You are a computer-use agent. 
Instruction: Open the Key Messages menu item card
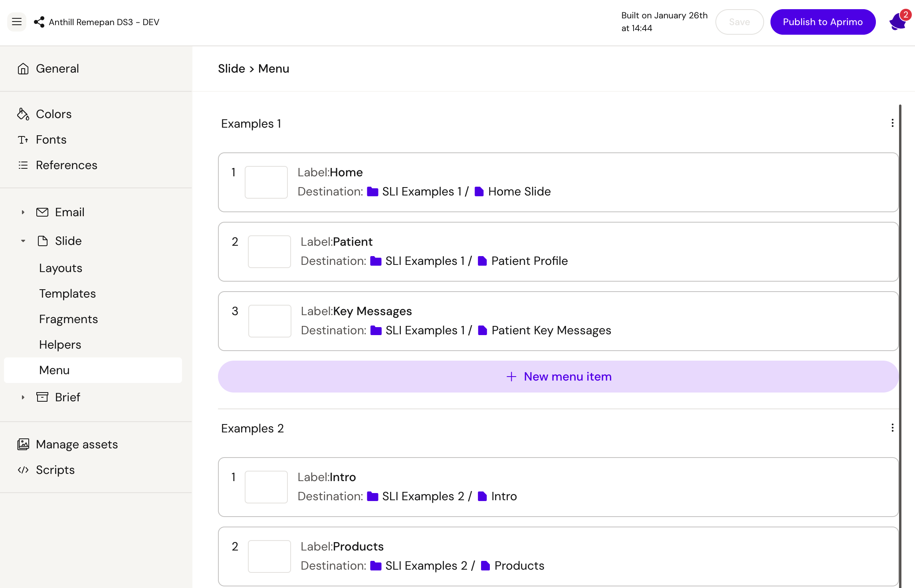click(x=558, y=321)
